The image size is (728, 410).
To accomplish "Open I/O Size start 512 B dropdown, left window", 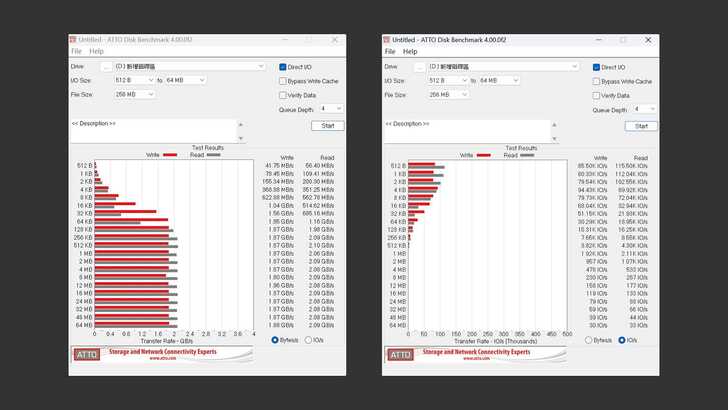I will coord(134,80).
